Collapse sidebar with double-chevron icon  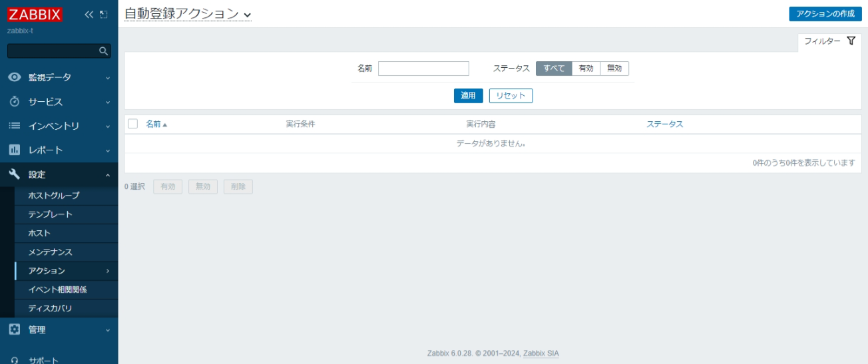(89, 15)
